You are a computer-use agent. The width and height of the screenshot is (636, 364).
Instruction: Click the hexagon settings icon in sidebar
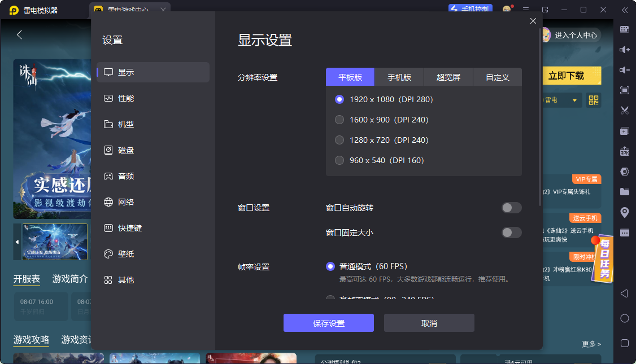pyautogui.click(x=625, y=172)
